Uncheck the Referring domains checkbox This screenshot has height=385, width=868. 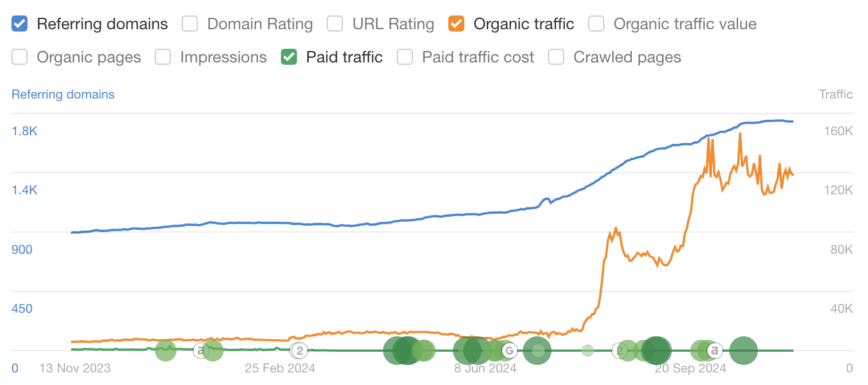pos(19,24)
